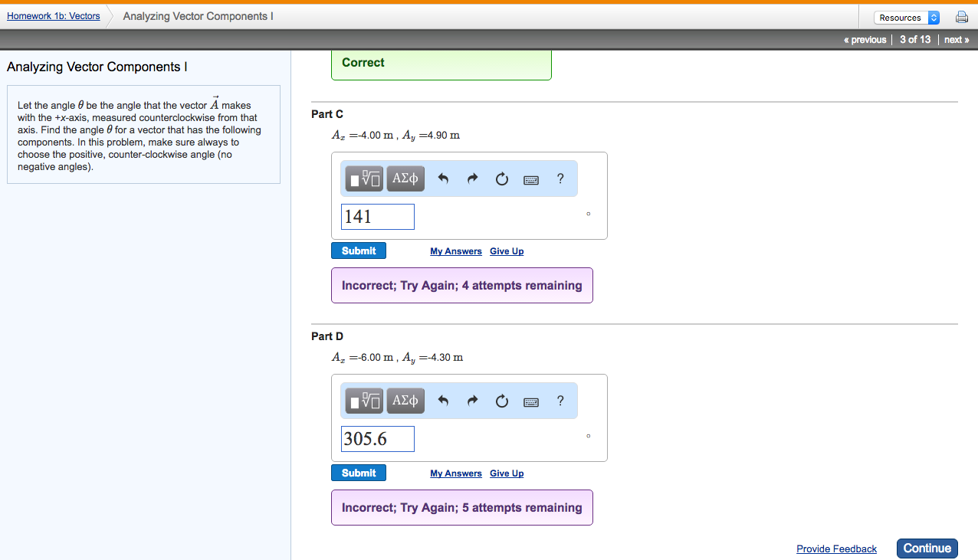Go back with the « previous control
This screenshot has width=978, height=560.
pos(865,39)
